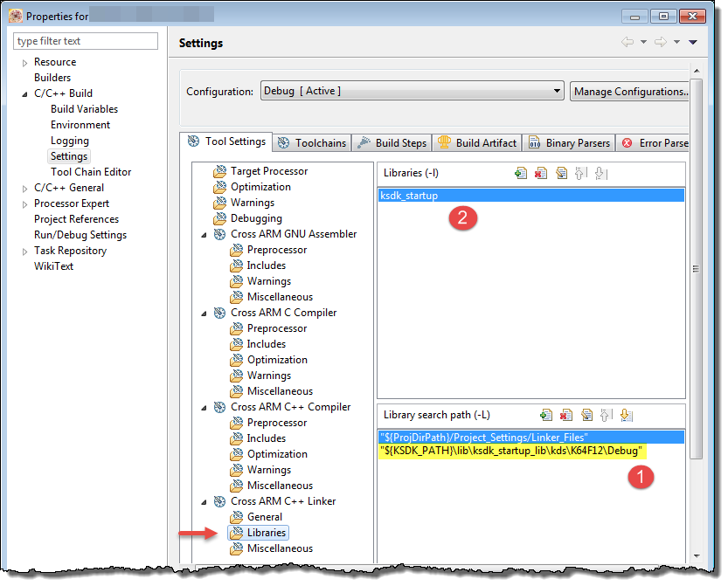
Task: Switch to the Tool Settings tab
Action: (226, 141)
